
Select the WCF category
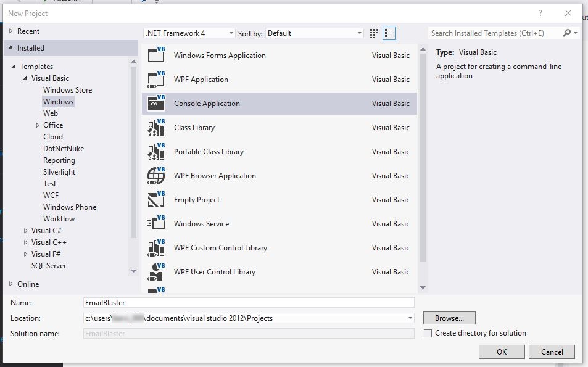tap(51, 196)
